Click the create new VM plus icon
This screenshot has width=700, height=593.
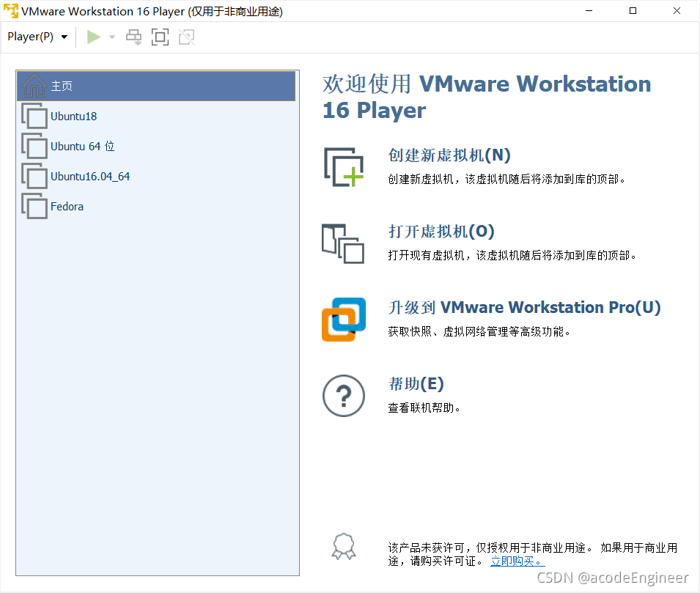344,167
